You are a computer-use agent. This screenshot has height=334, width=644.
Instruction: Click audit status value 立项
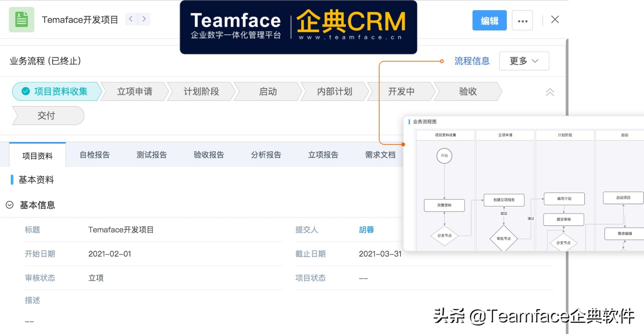click(x=96, y=278)
